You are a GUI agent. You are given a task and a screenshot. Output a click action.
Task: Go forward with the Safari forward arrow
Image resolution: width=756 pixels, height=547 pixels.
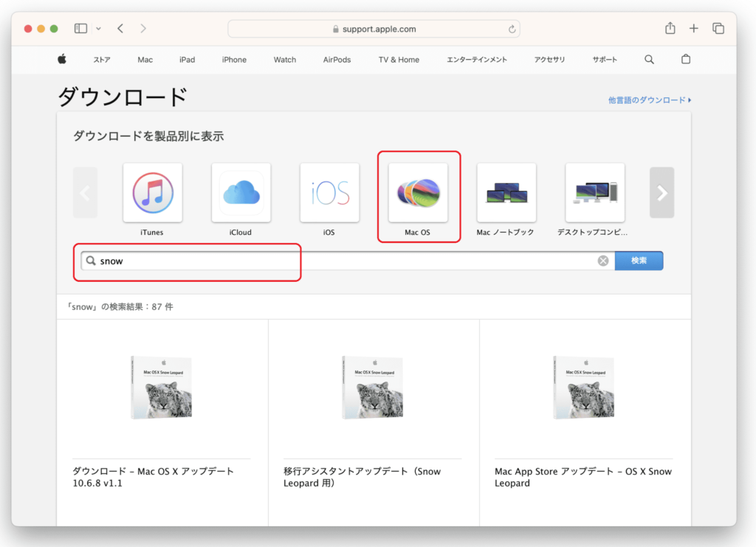[x=143, y=29]
